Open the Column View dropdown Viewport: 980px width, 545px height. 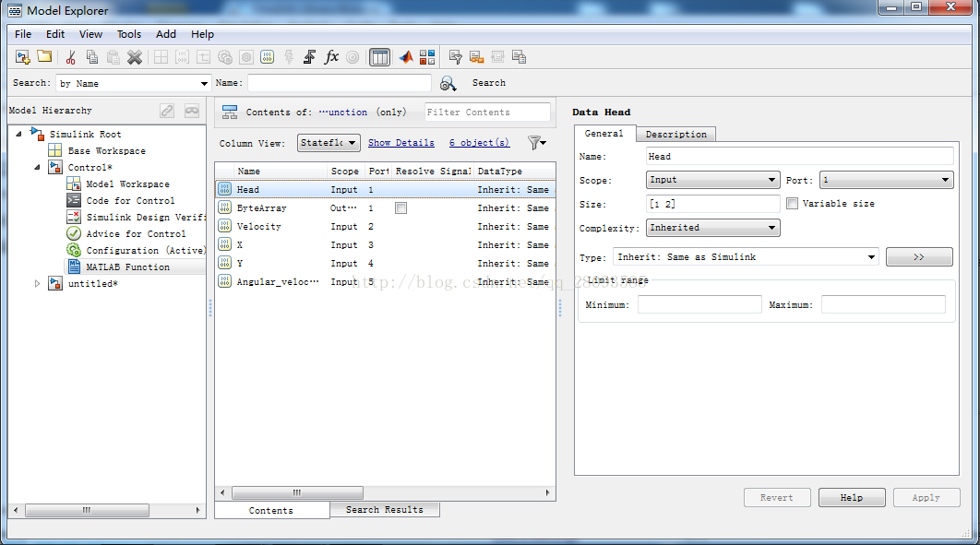click(329, 143)
